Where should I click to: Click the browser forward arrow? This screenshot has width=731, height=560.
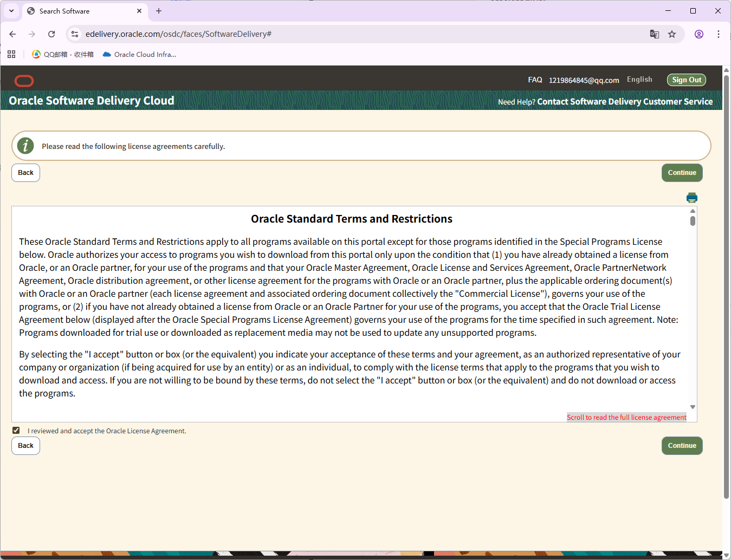(x=32, y=34)
